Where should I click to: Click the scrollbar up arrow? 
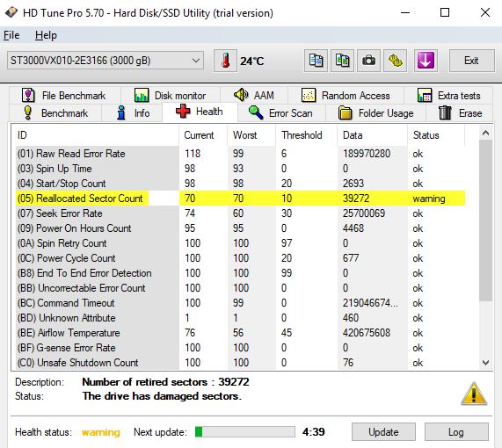(485, 133)
